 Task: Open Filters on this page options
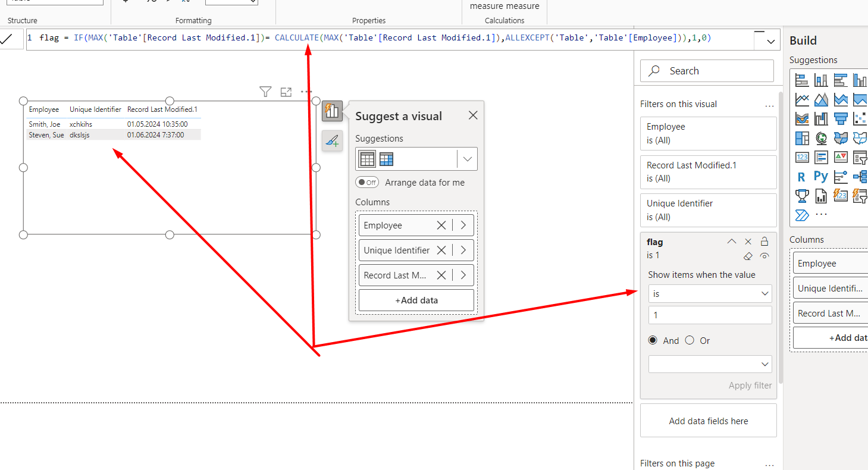[769, 464]
